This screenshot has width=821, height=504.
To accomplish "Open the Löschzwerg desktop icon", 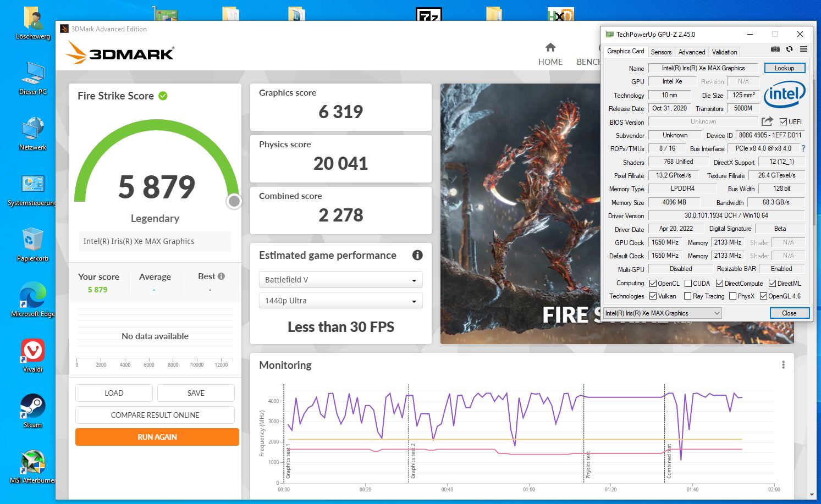I will (x=33, y=24).
